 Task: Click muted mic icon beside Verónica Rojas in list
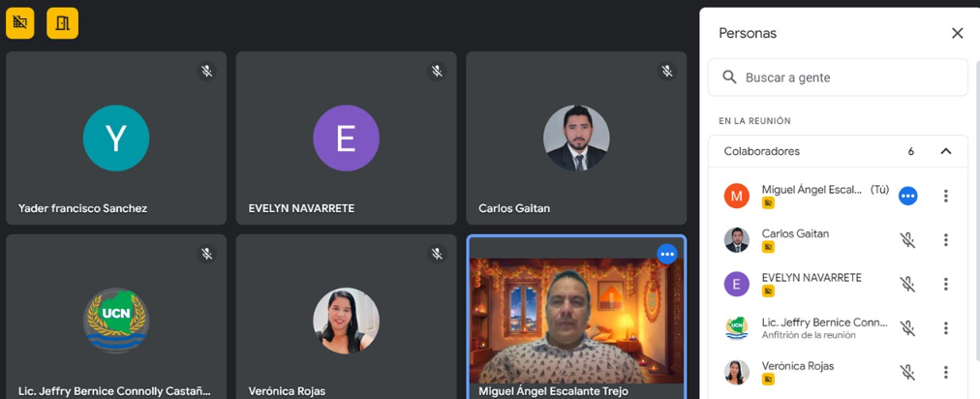point(907,373)
